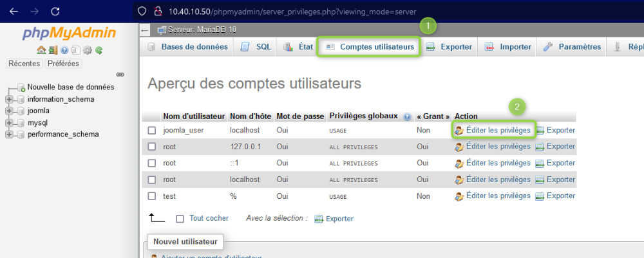
Task: Open the navigation settings gear icon
Action: [87, 50]
